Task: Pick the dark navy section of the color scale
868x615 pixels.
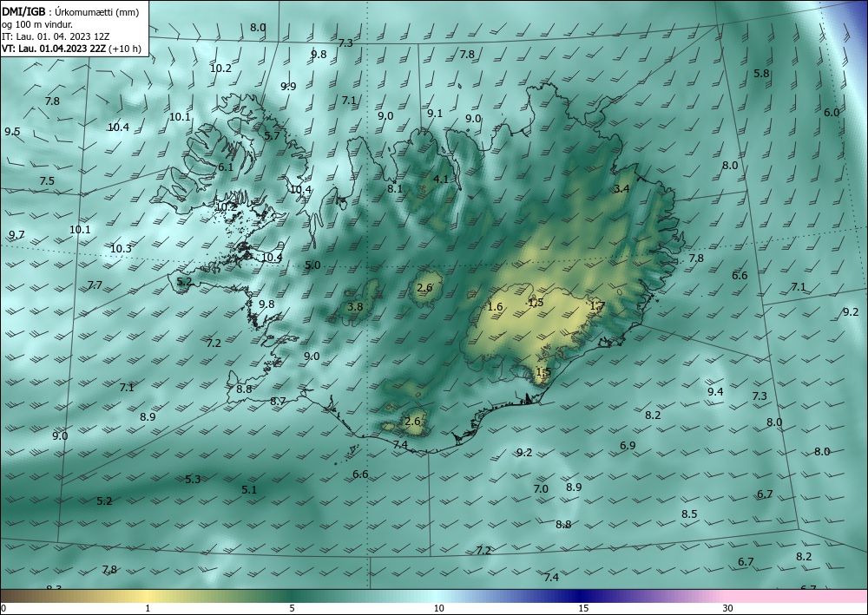Action: tap(582, 596)
